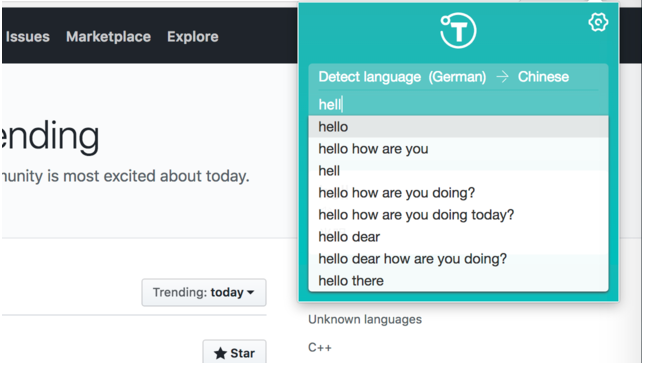Select the 'hello there' suggestion
645x367 pixels.
point(458,281)
